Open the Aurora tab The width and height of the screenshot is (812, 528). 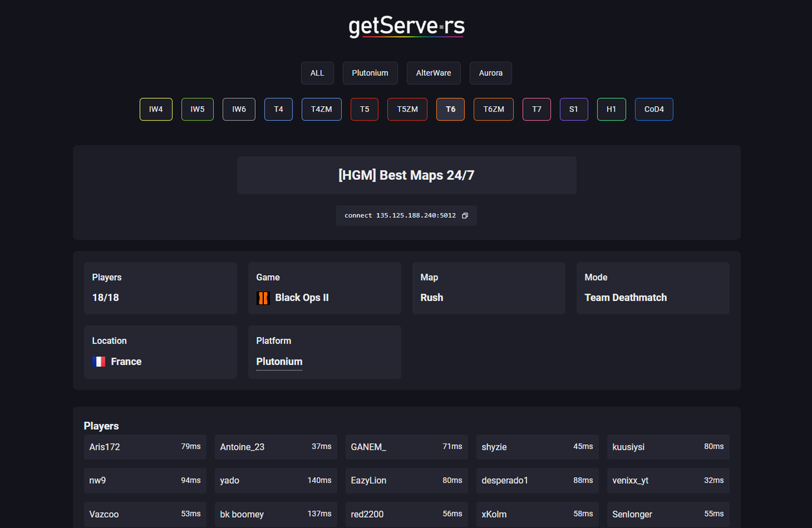tap(491, 73)
